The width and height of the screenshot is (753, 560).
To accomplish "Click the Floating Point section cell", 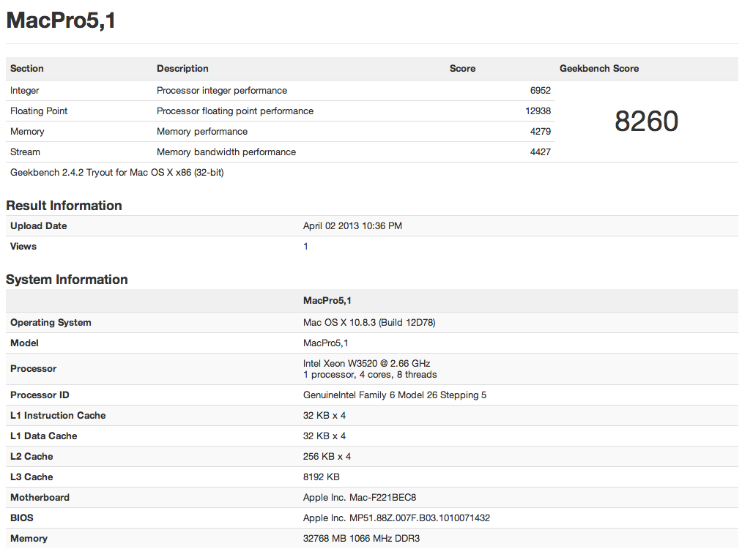I will (x=39, y=111).
